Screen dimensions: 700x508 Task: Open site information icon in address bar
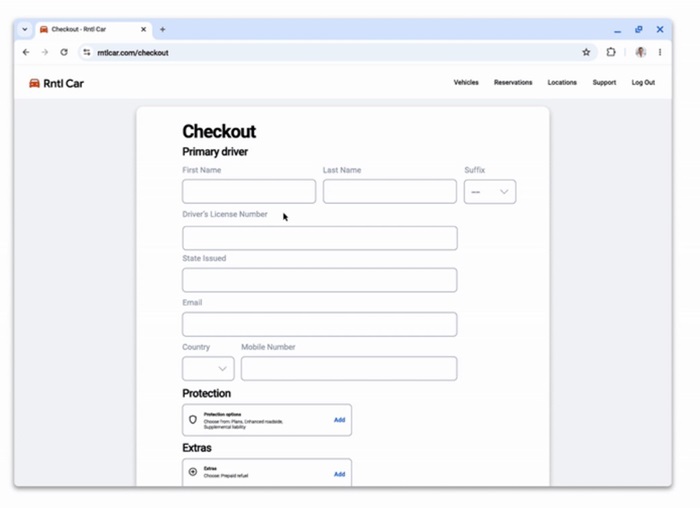pyautogui.click(x=87, y=52)
